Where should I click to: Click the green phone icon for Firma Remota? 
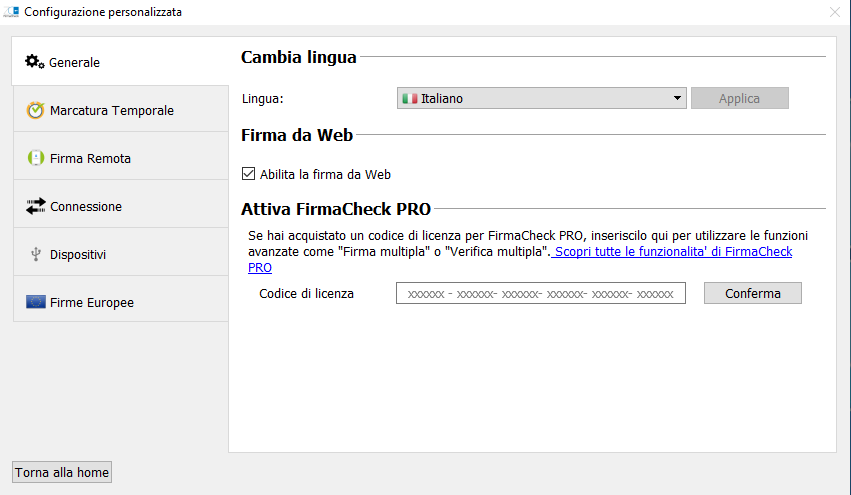click(x=36, y=158)
